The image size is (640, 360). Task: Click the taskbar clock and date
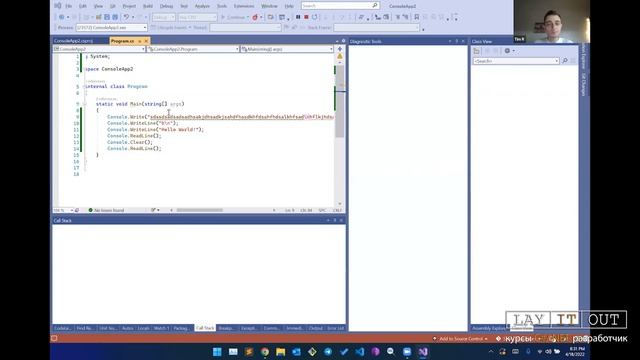pos(575,351)
